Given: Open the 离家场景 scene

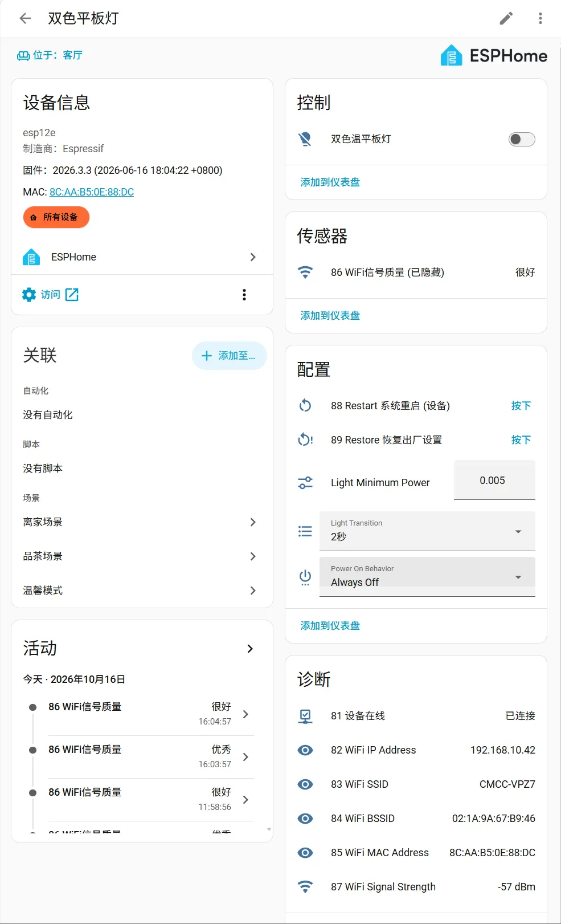Looking at the screenshot, I should coord(142,522).
